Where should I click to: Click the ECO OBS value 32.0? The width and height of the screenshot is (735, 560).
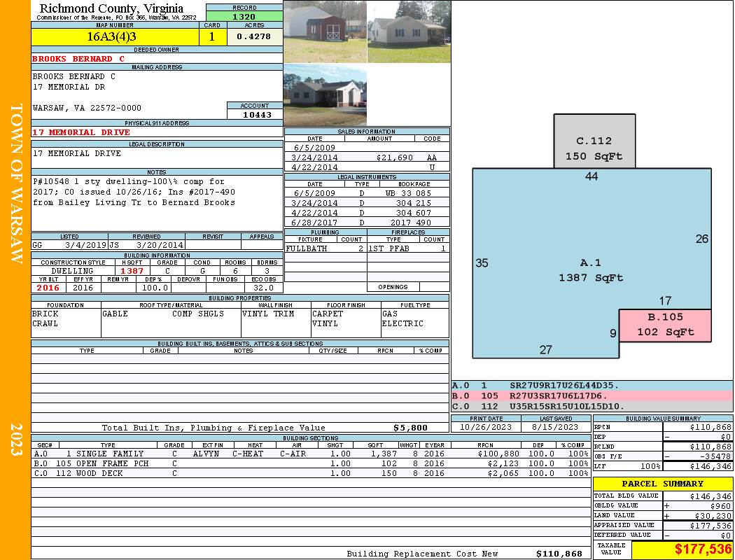pyautogui.click(x=263, y=288)
